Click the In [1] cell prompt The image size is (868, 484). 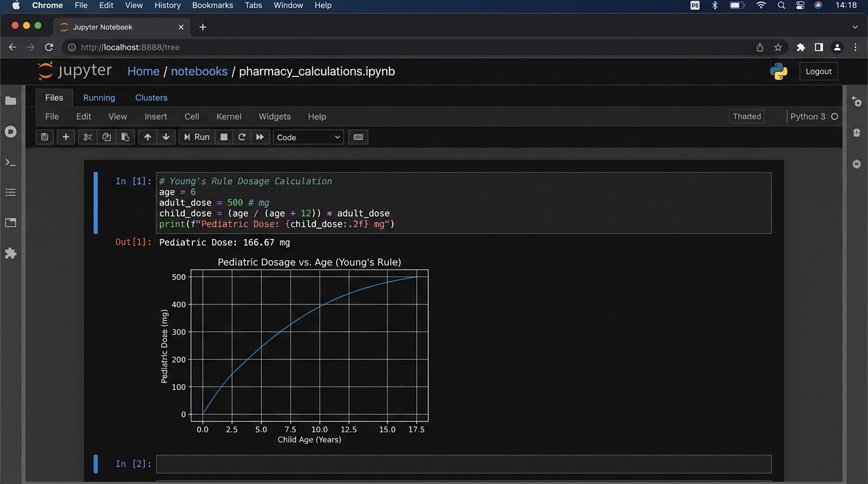[x=133, y=181]
